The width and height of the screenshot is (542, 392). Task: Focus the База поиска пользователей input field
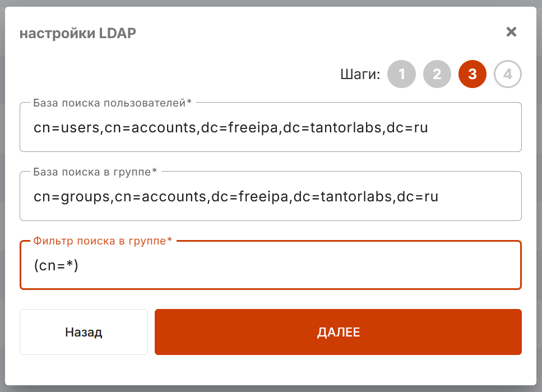(271, 127)
